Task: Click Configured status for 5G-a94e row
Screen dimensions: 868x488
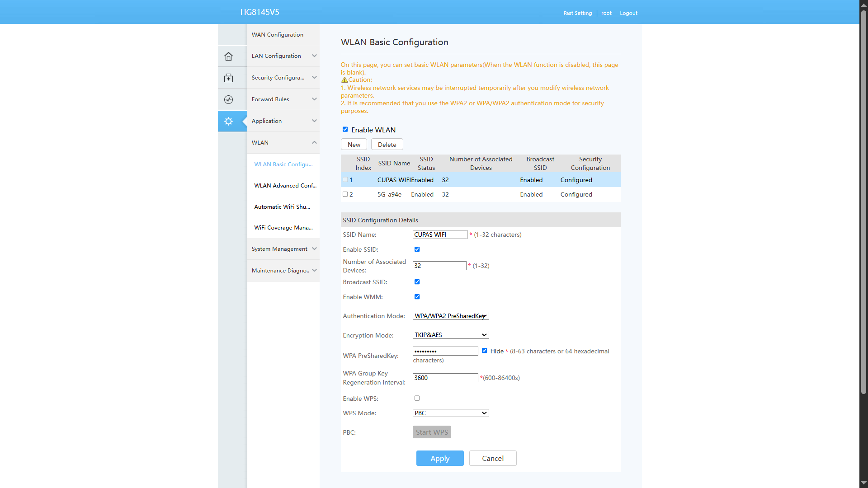Action: coord(576,194)
